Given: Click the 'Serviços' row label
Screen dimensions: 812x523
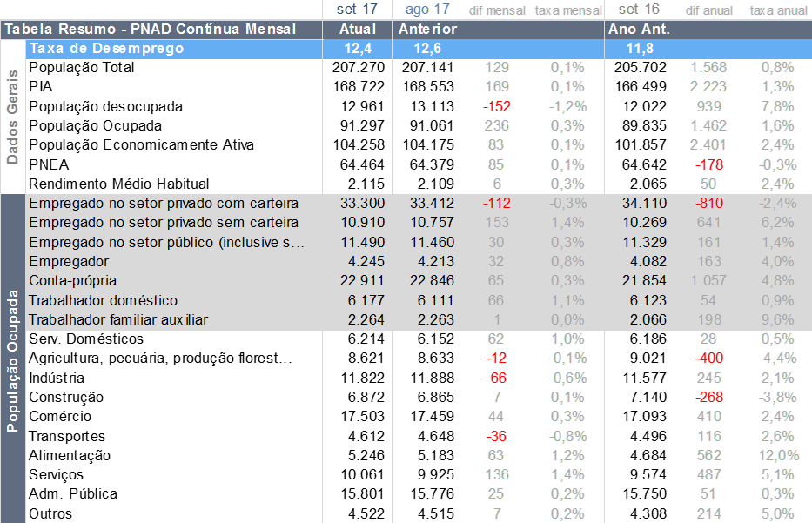Looking at the screenshot, I should [56, 475].
